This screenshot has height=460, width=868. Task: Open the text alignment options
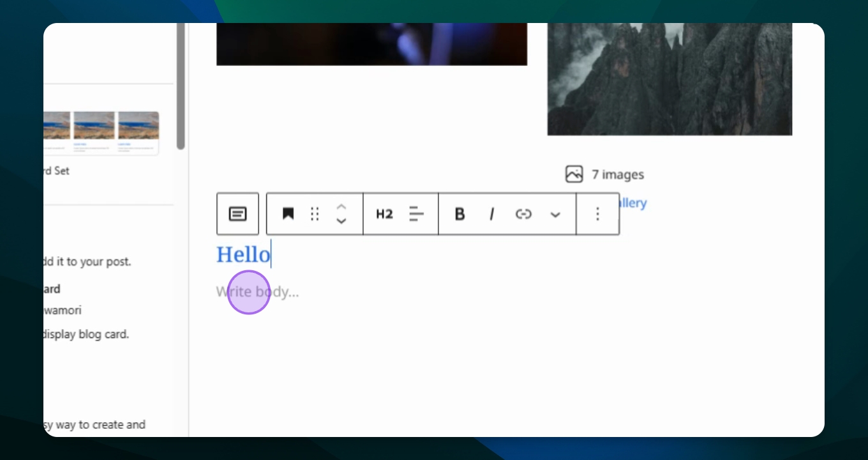[x=416, y=214]
